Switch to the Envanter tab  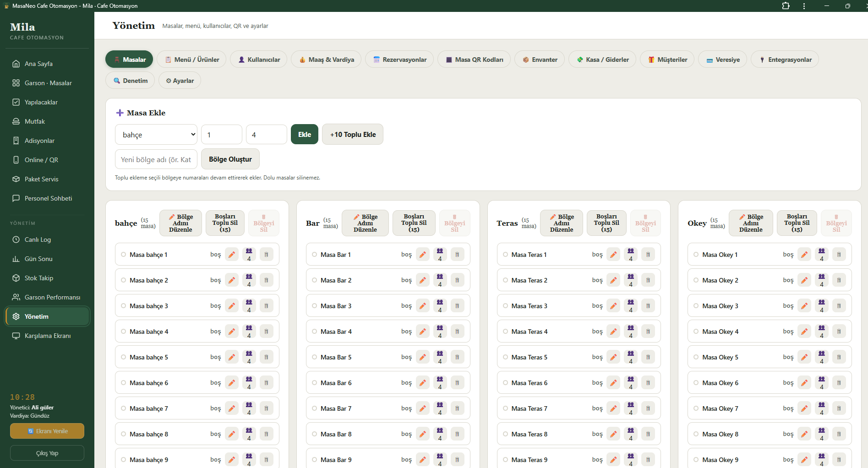pos(540,60)
